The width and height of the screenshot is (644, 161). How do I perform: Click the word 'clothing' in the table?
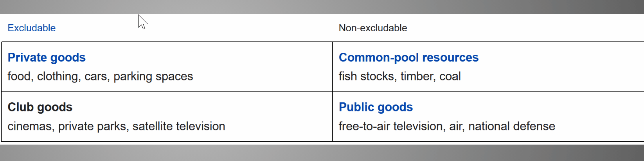pos(58,76)
